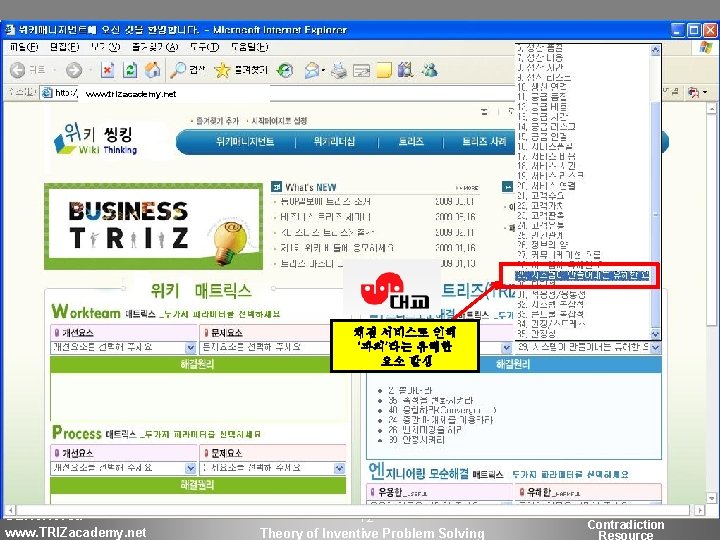Click 트리즈 in the blue nav bar
The height and width of the screenshot is (540, 720).
pyautogui.click(x=411, y=142)
